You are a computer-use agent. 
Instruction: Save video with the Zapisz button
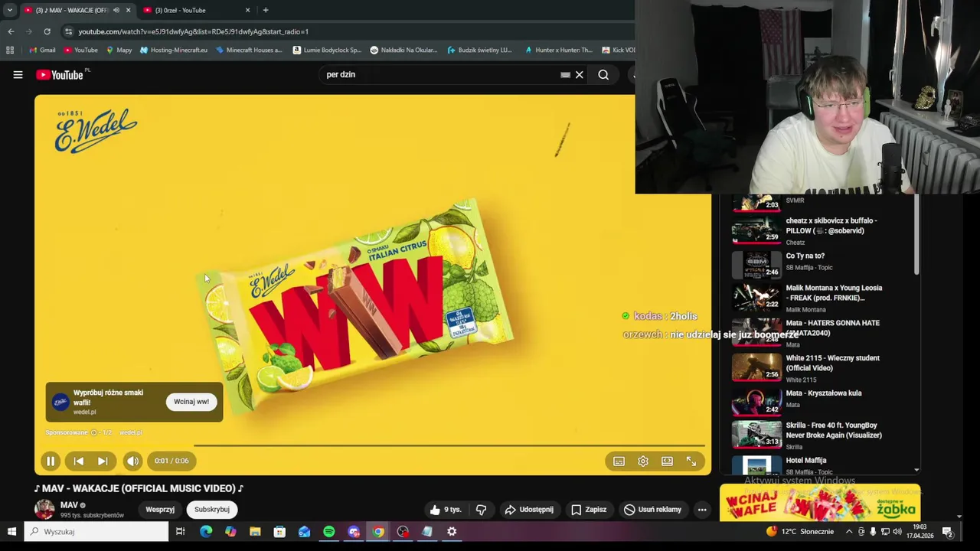(589, 510)
